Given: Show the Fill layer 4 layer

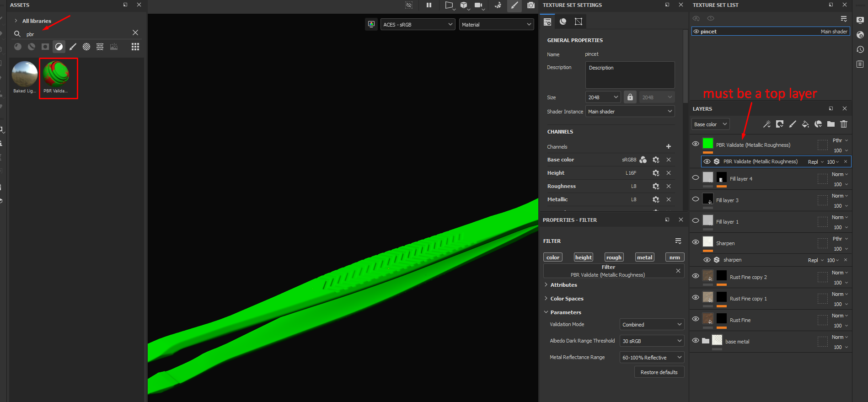Looking at the screenshot, I should [x=696, y=177].
